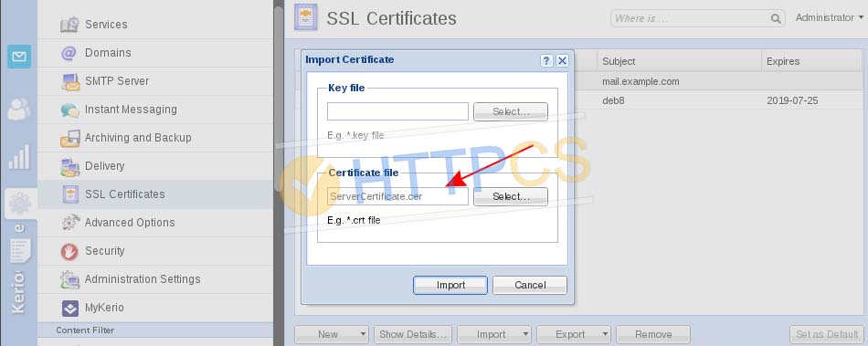Select Instant Messaging menu item
This screenshot has height=346, width=868.
coord(131,110)
